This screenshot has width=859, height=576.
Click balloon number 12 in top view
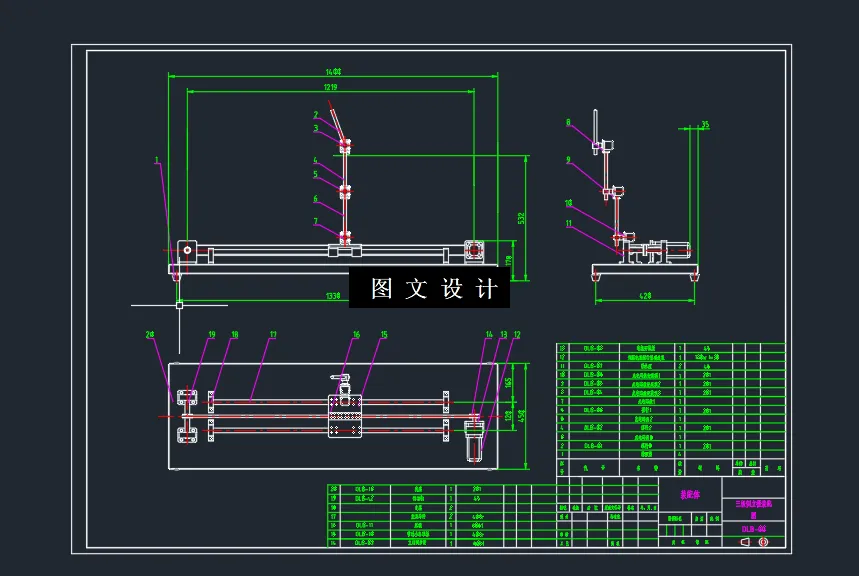[x=517, y=334]
